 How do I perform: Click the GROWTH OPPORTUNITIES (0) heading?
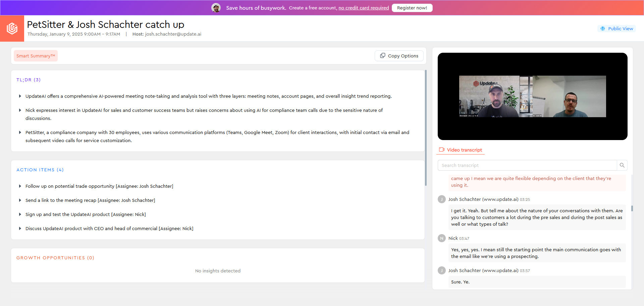[55, 258]
